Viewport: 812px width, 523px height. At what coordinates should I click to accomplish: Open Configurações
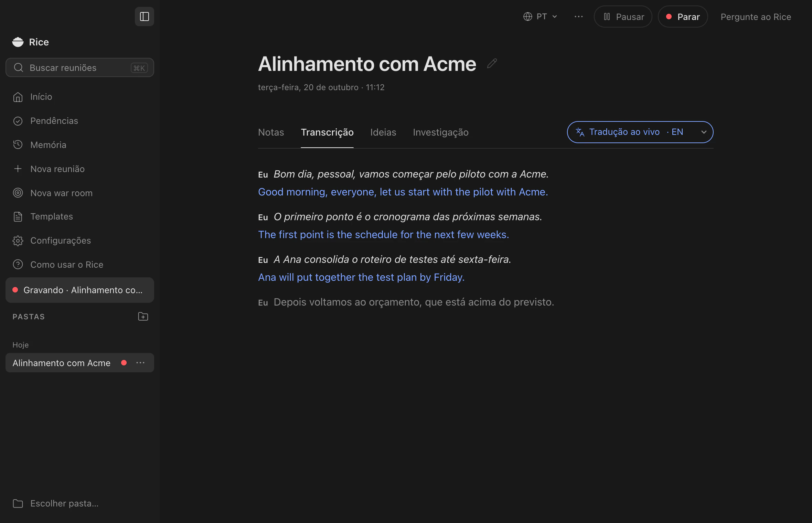pyautogui.click(x=80, y=241)
